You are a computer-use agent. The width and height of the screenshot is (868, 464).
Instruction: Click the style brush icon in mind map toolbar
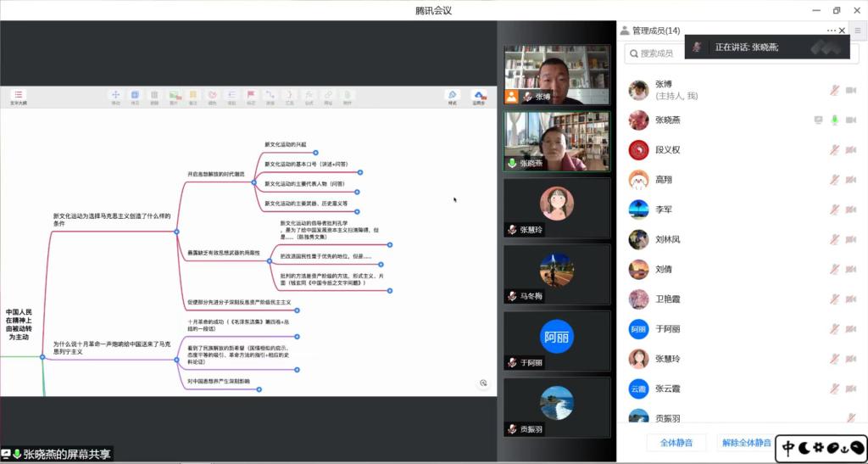(x=453, y=96)
